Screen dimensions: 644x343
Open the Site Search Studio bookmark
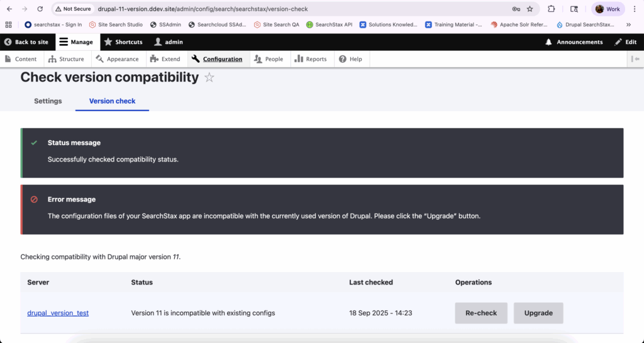click(x=116, y=24)
